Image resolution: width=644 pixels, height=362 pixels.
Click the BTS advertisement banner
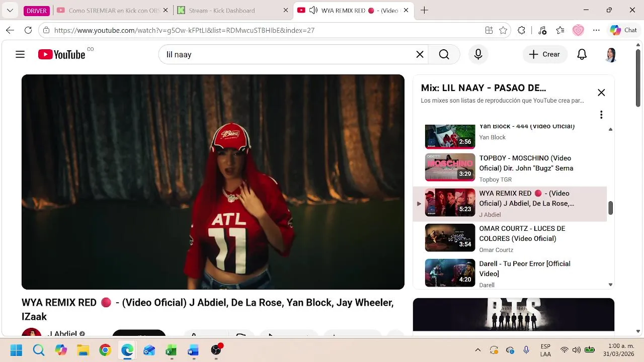tap(513, 315)
